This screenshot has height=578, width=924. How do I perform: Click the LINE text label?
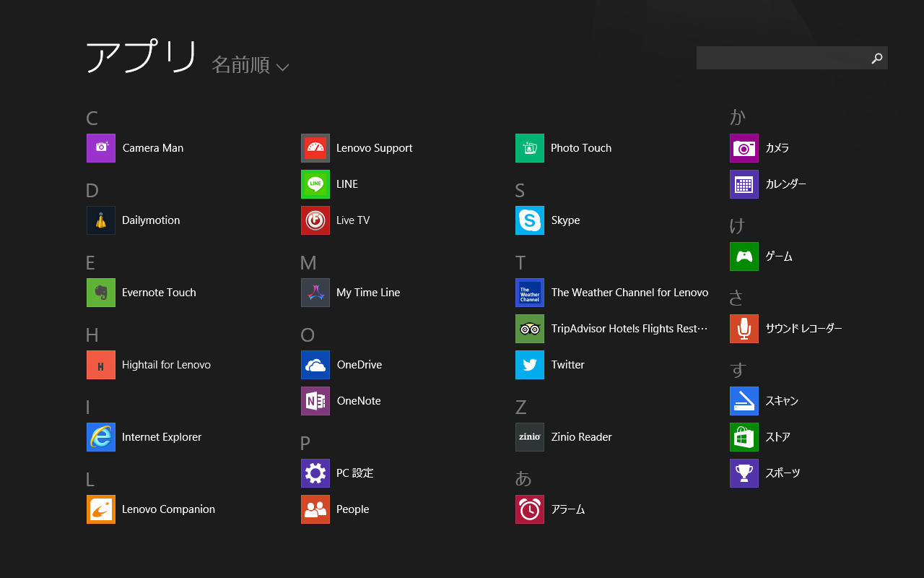(x=347, y=184)
